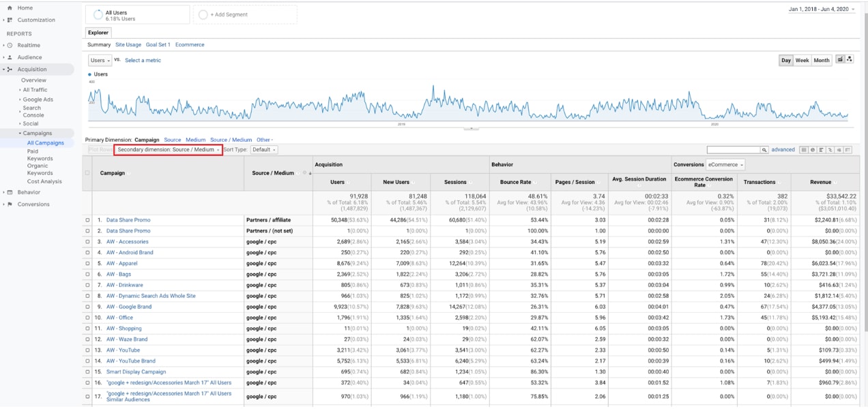Check the AW - Apparel campaign checkbox
The image size is (868, 409).
87,263
